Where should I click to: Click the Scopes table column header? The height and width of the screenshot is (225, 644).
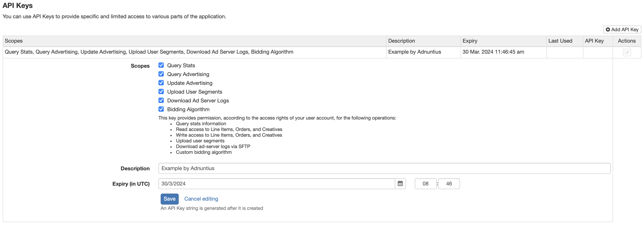pos(14,41)
